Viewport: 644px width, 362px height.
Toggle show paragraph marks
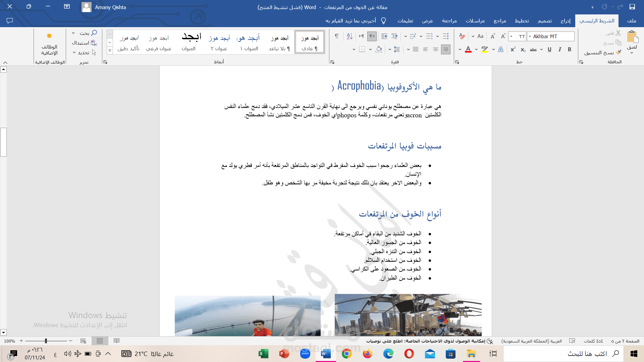pyautogui.click(x=337, y=36)
